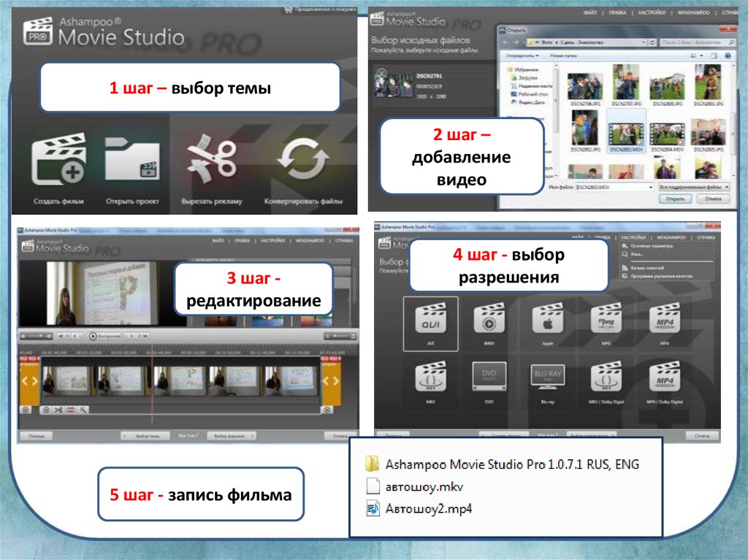Open the Открыть проект folder icon
This screenshot has height=560, width=748.
coord(132,159)
